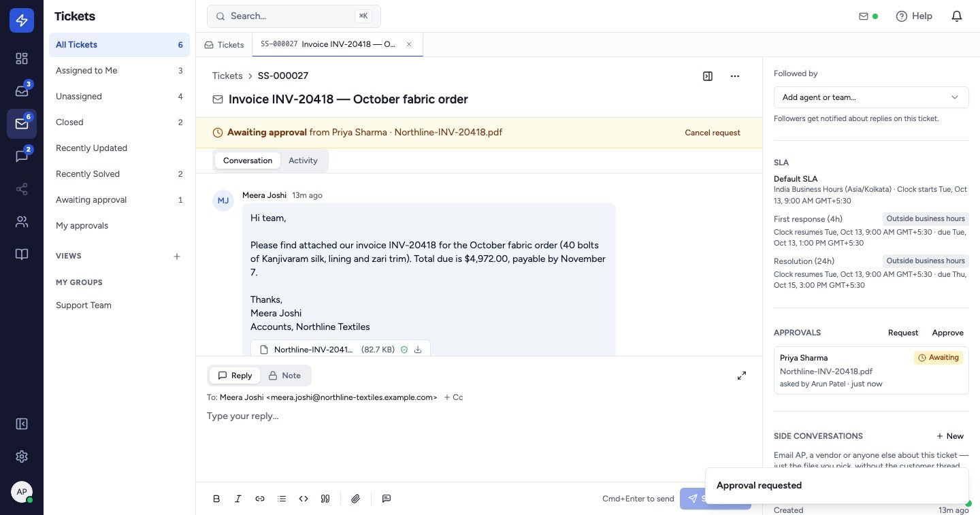Click the Tickets breadcrumb link

[227, 76]
